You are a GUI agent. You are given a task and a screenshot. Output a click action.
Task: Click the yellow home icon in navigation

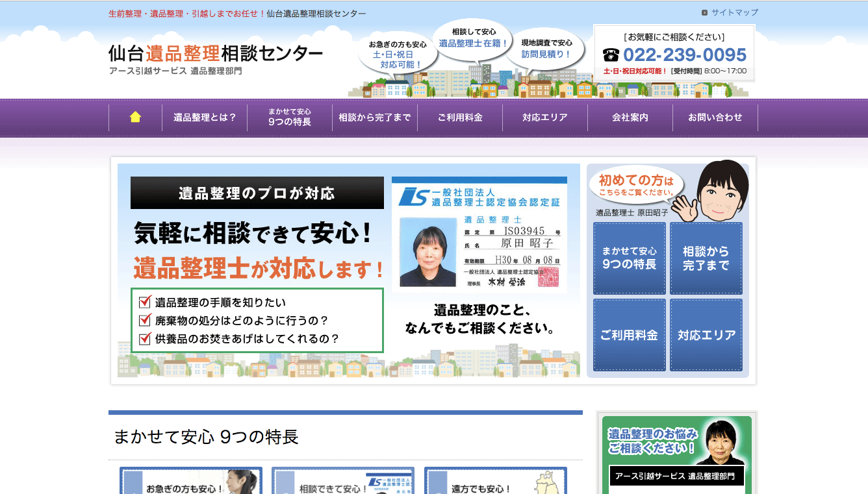135,117
